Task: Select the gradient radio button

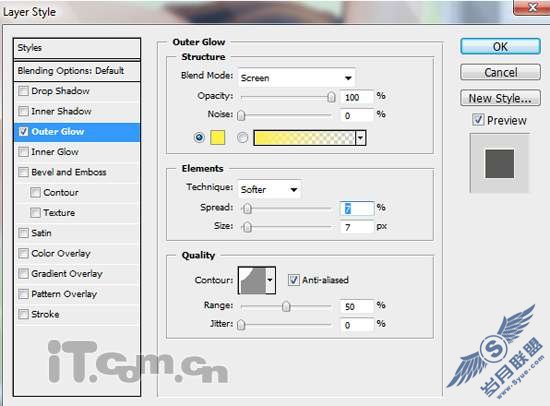Action: [242, 137]
